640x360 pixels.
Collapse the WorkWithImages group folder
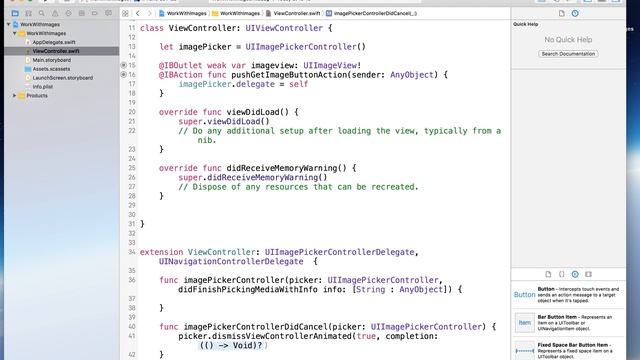[15, 33]
